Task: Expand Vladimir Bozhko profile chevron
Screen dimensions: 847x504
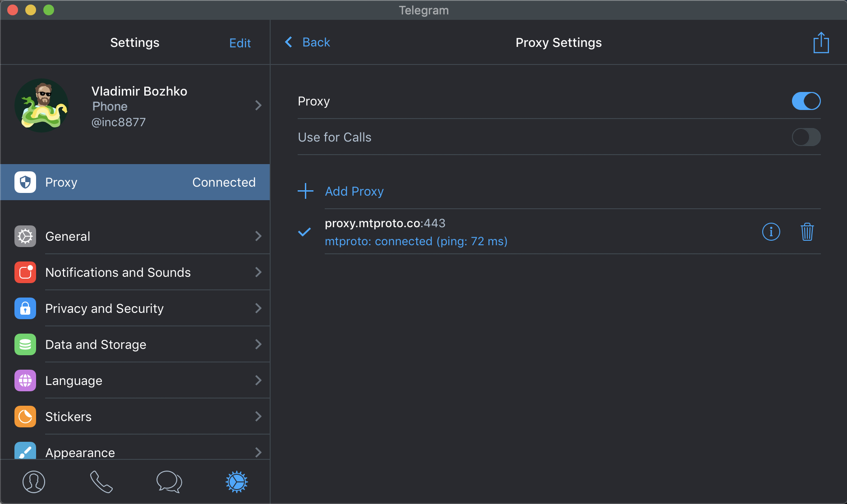Action: (258, 105)
